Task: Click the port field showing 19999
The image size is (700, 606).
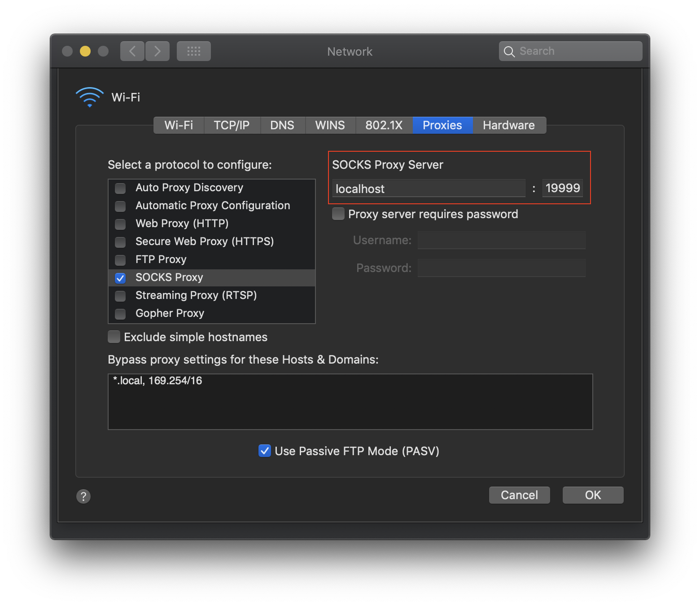Action: coord(563,189)
